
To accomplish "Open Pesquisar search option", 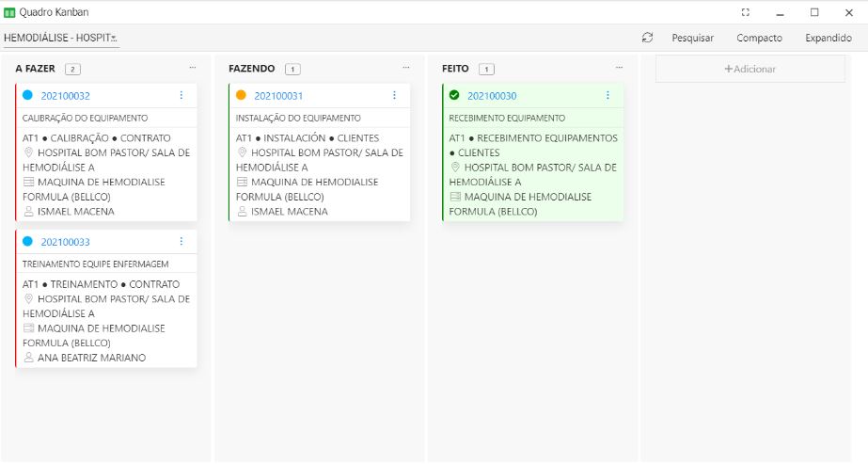I will (x=692, y=38).
